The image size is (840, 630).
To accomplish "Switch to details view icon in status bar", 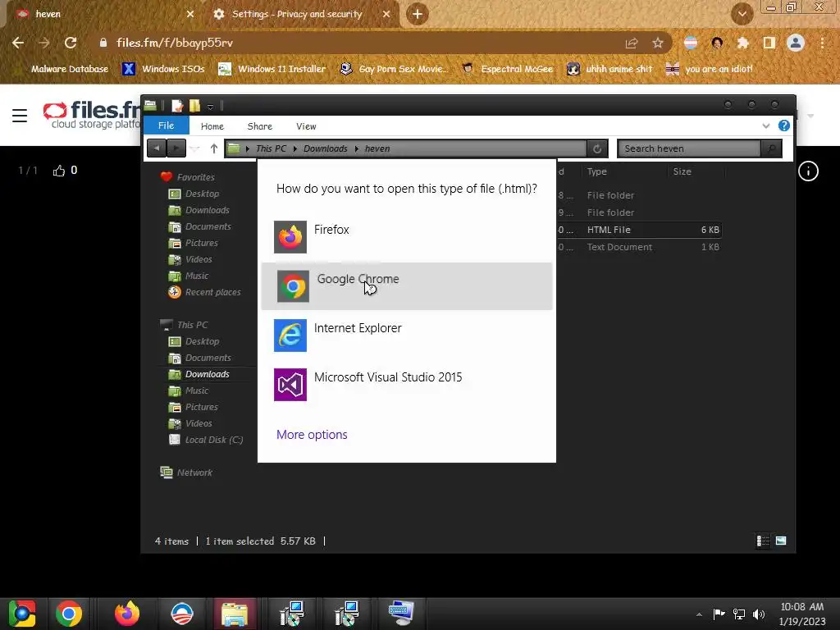I will click(x=763, y=541).
